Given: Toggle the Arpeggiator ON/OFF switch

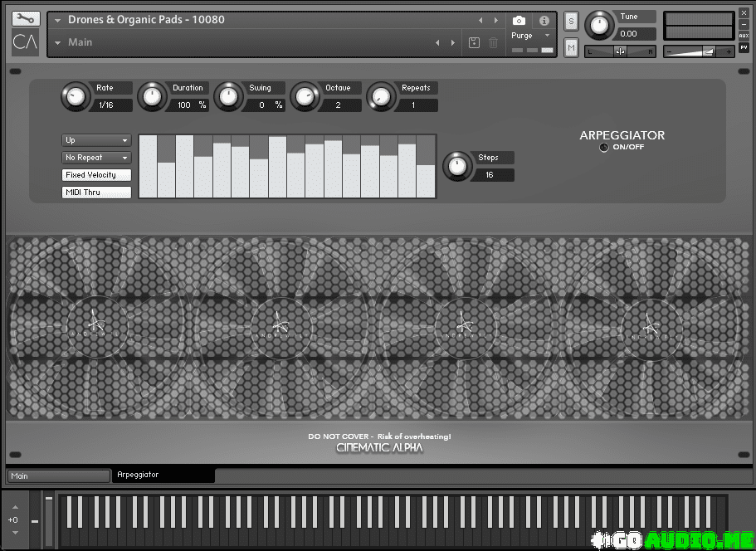Looking at the screenshot, I should [604, 148].
